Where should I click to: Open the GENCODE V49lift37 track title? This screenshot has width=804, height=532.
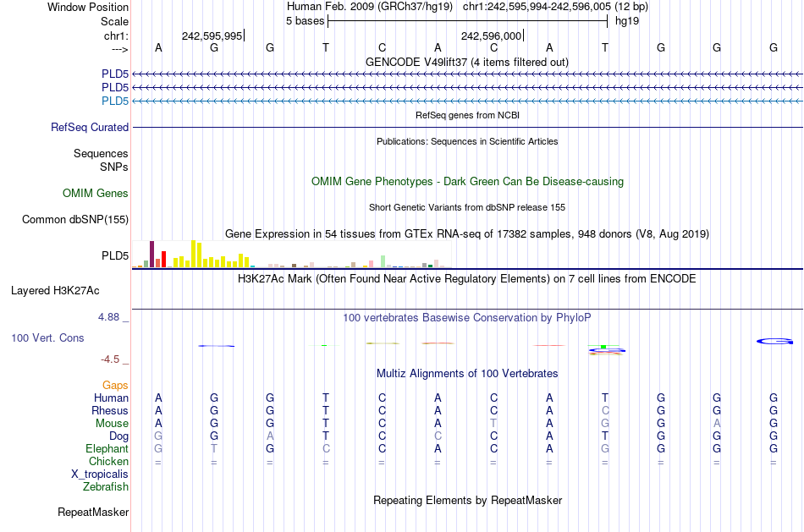tap(466, 62)
